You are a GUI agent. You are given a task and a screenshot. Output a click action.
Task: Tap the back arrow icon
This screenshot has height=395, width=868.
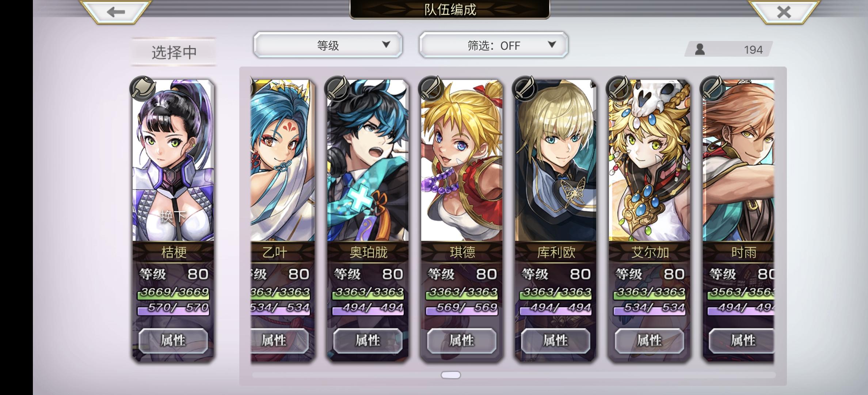click(x=116, y=12)
